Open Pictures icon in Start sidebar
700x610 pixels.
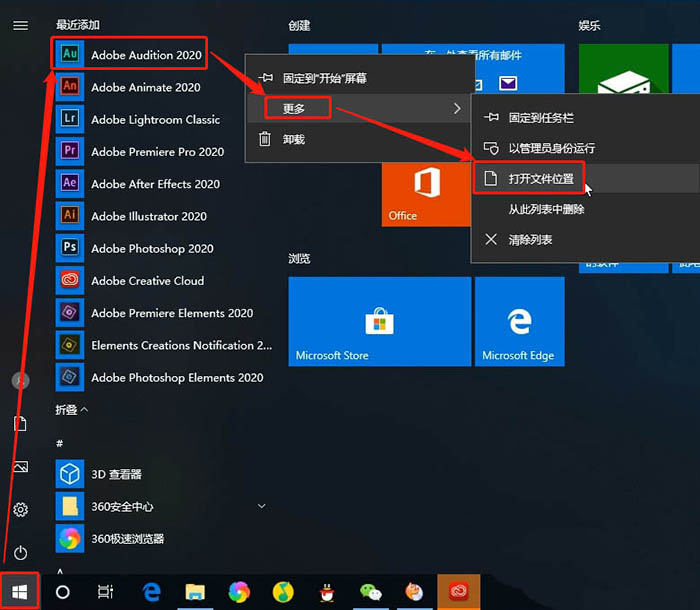click(x=21, y=467)
